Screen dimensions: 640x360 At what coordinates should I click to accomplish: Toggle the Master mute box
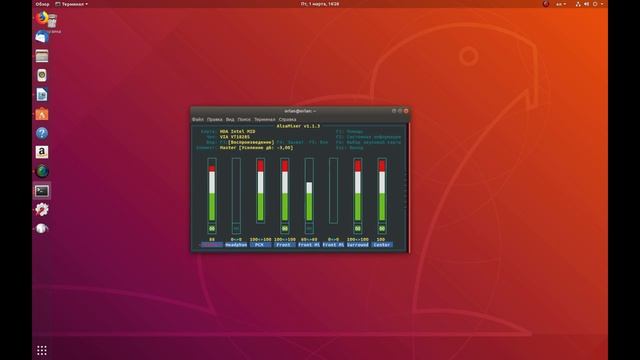pyautogui.click(x=212, y=229)
